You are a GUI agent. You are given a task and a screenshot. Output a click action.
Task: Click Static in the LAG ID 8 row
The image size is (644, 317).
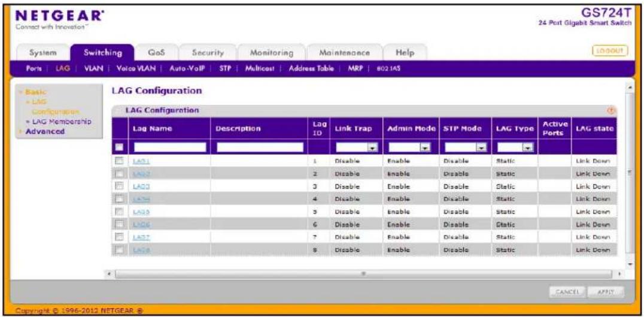pyautogui.click(x=506, y=250)
